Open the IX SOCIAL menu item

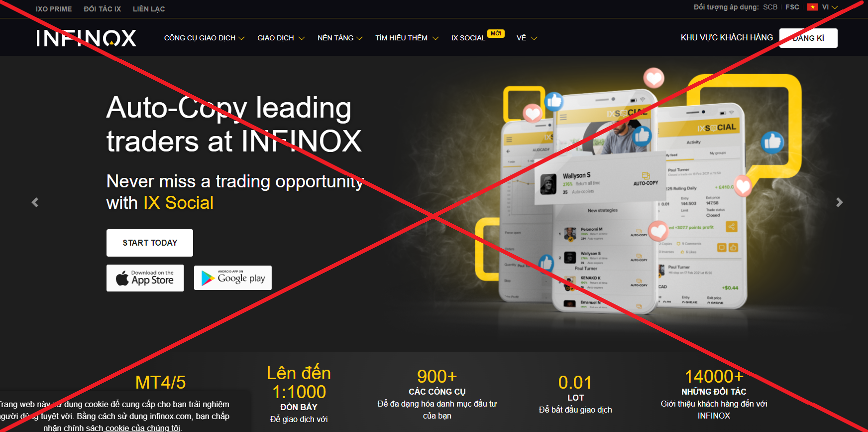468,38
